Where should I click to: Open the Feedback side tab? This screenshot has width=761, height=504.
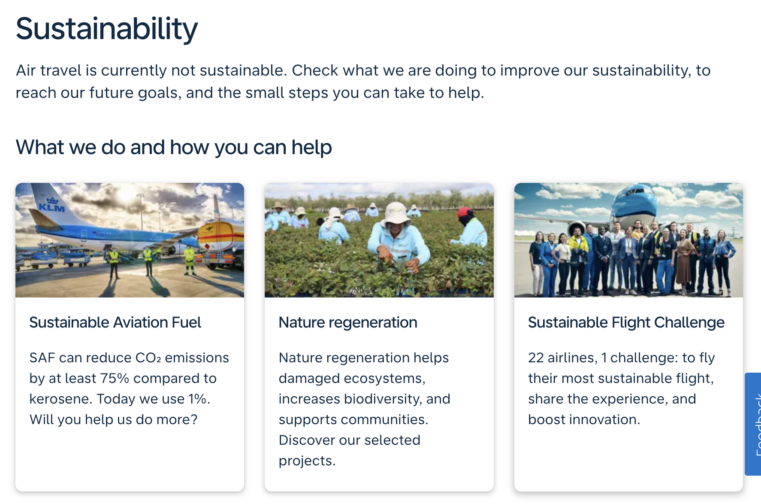(x=753, y=424)
